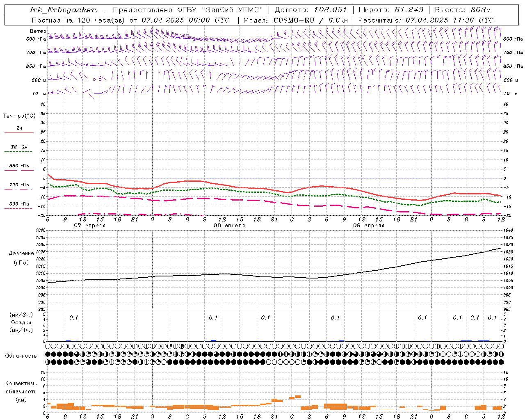Viewport: 525px width, 420px height.
Task: Select the "07 апреля" date label
Action: click(89, 226)
